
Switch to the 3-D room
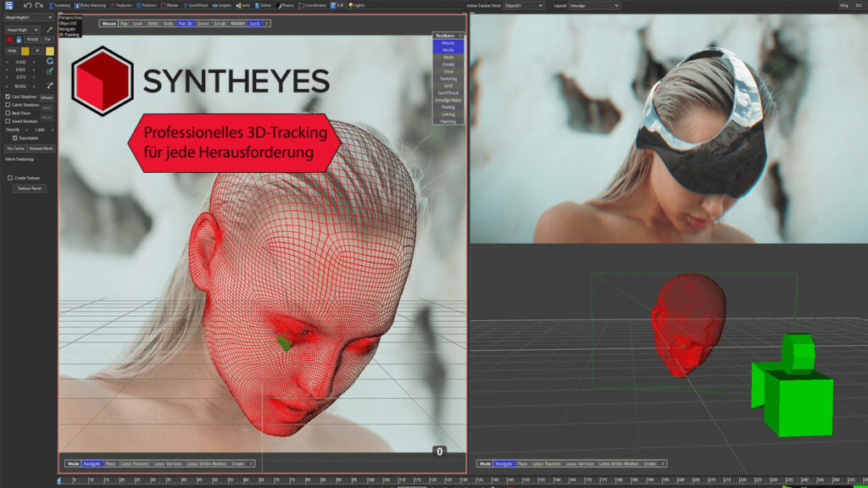tap(337, 6)
